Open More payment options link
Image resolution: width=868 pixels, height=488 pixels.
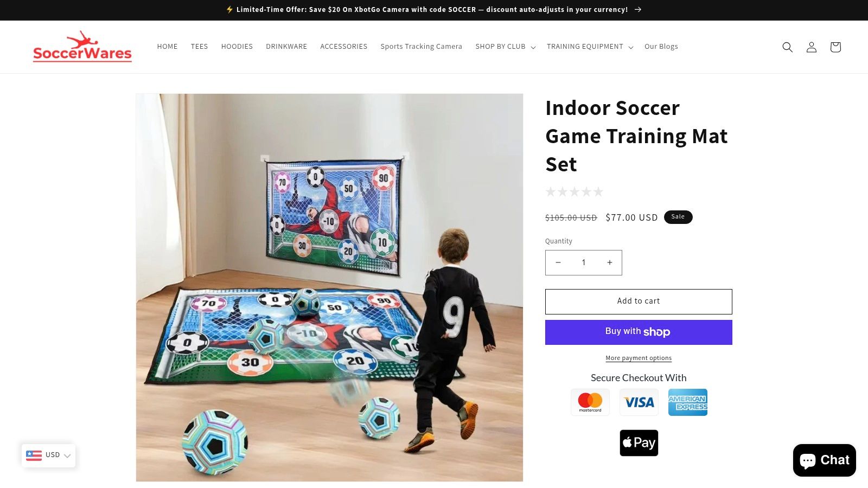[639, 358]
